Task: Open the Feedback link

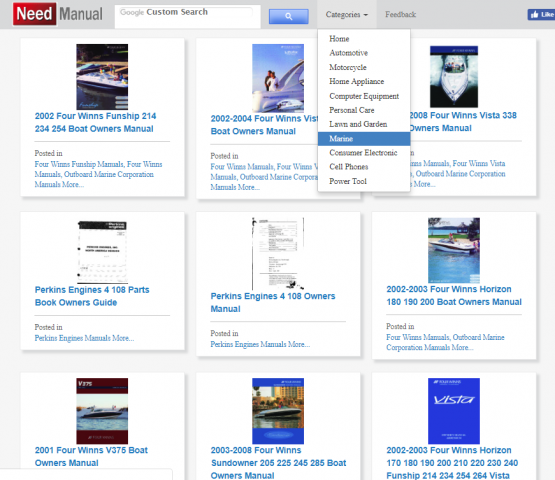Action: pyautogui.click(x=400, y=15)
